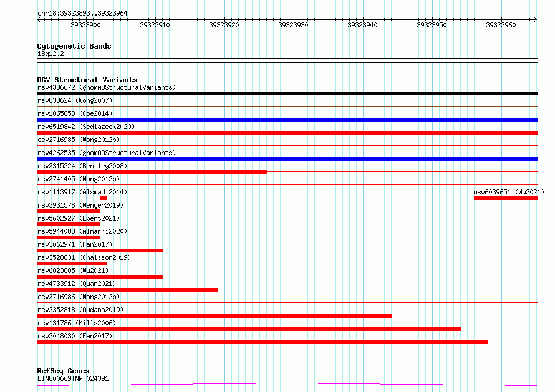Select the red nsv6039651 Wu2021 bar

506,198
